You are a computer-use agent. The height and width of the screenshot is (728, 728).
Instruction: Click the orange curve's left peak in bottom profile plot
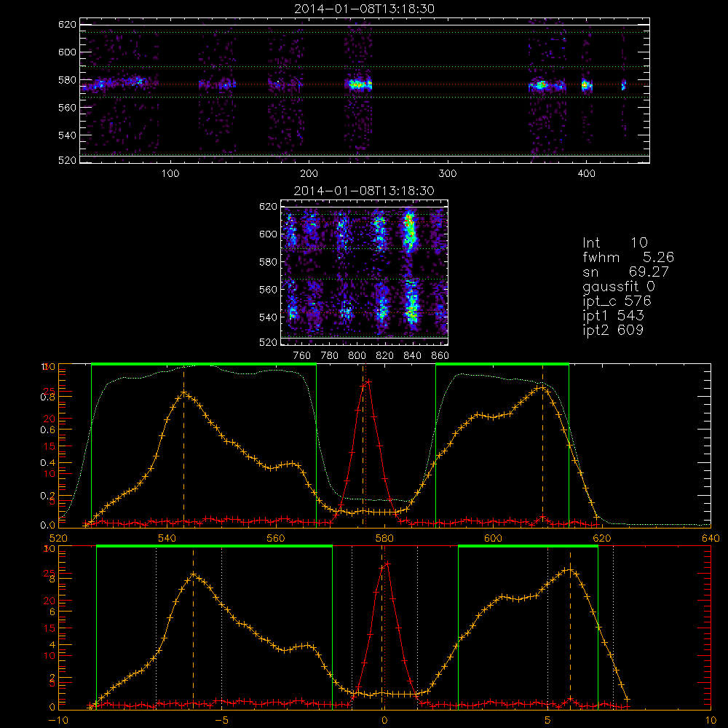[193, 575]
